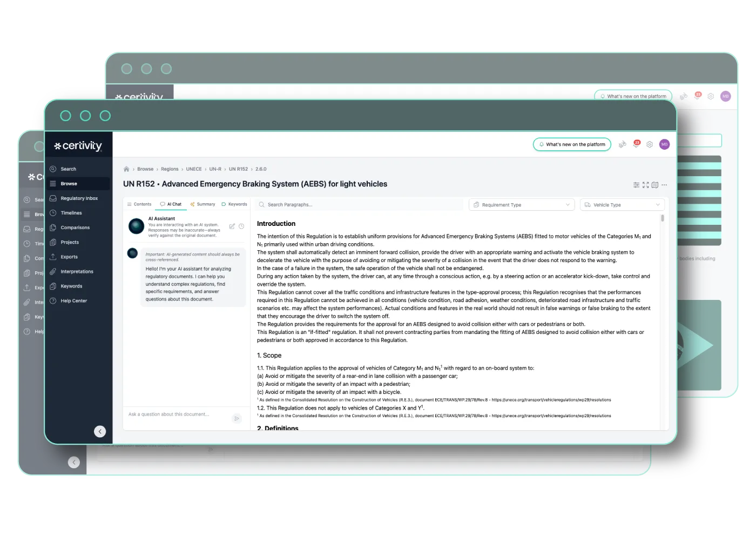
Task: Click the AI Assistant name in chat header
Action: click(x=161, y=219)
